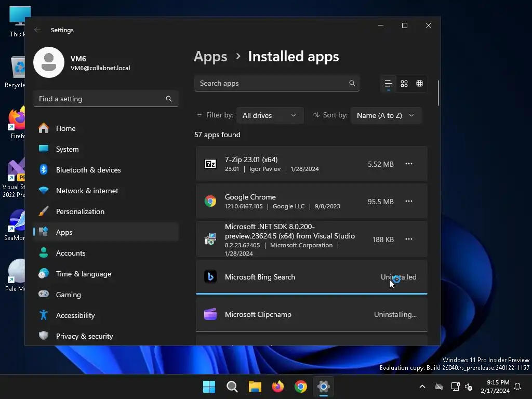Open the VM6 user profile picture
Viewport: 532px width, 399px height.
(49, 62)
